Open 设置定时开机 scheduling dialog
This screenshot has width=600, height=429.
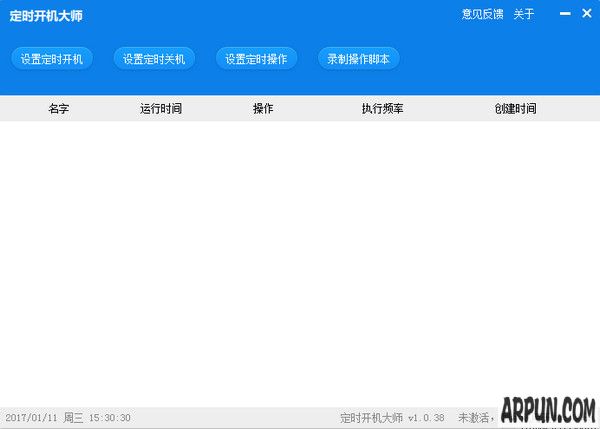[52, 59]
